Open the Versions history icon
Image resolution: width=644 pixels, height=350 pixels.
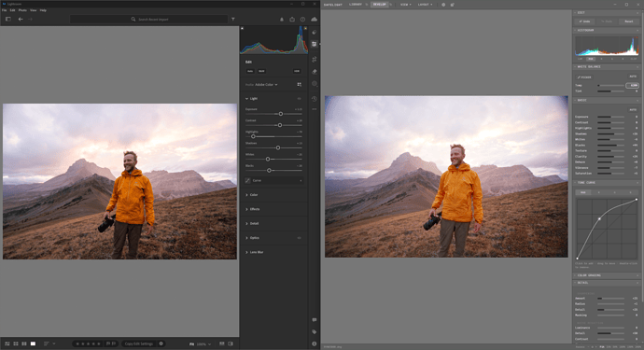pyautogui.click(x=315, y=99)
